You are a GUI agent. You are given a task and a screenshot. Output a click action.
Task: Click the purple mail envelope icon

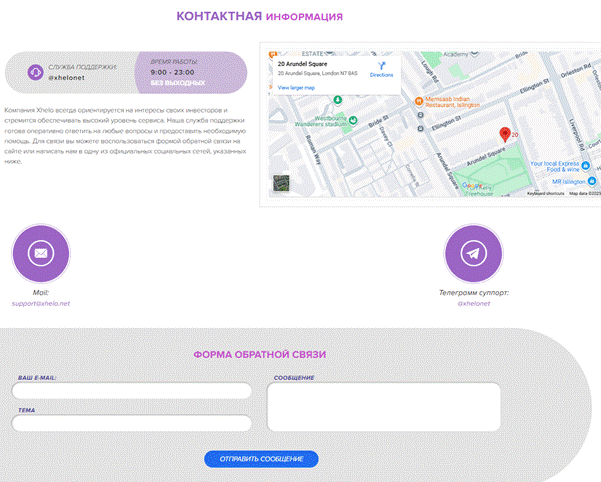(41, 253)
